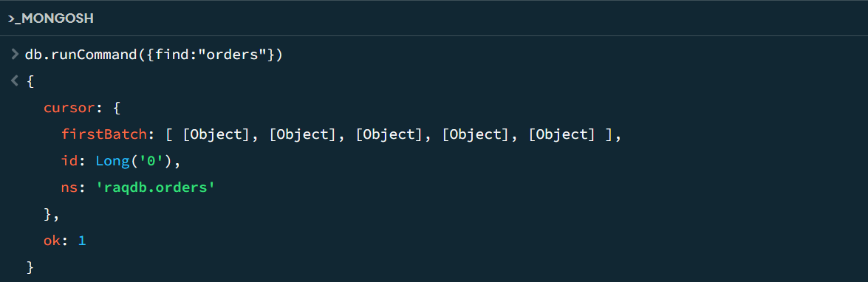
Task: Click the ok key
Action: coord(52,241)
